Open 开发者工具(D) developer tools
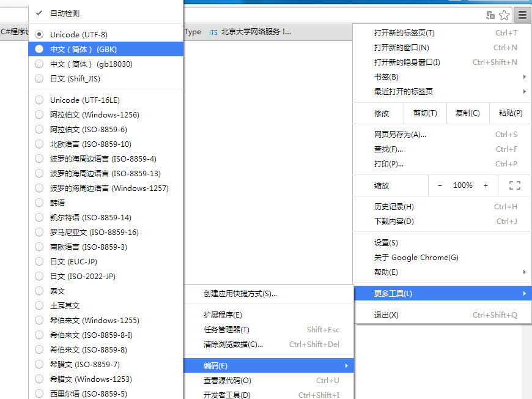This screenshot has height=399, width=532. coord(268,394)
